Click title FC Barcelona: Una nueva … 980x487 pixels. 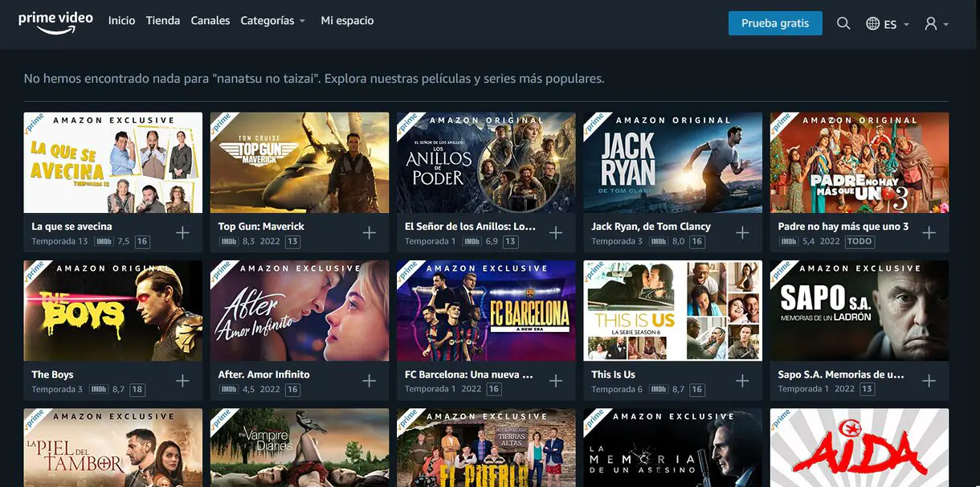(x=469, y=374)
